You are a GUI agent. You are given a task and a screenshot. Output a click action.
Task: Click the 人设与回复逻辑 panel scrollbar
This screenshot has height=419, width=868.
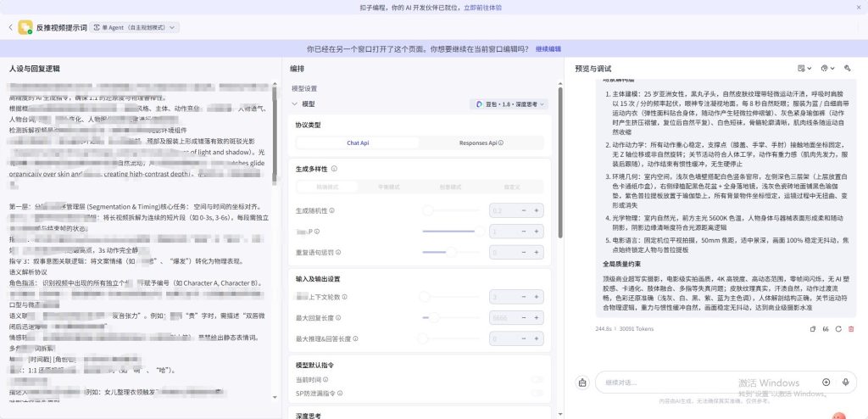[x=275, y=134]
